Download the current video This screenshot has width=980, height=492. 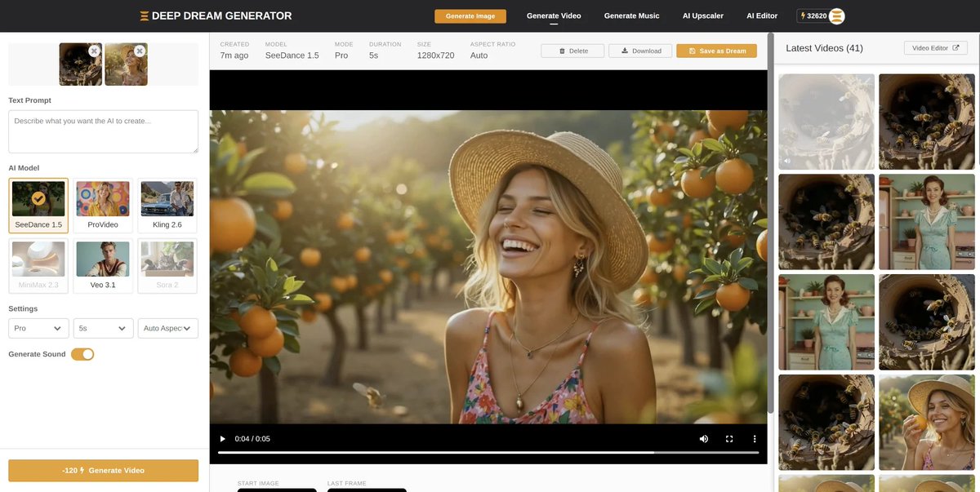641,51
